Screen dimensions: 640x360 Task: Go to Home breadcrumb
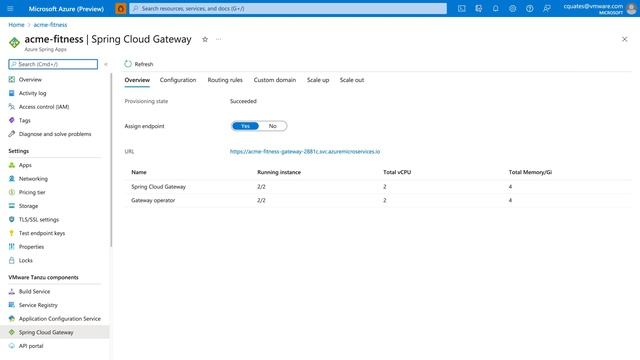16,24
